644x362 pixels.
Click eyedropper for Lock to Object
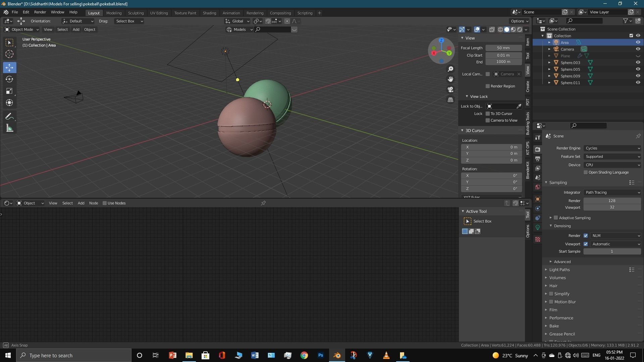tap(519, 106)
